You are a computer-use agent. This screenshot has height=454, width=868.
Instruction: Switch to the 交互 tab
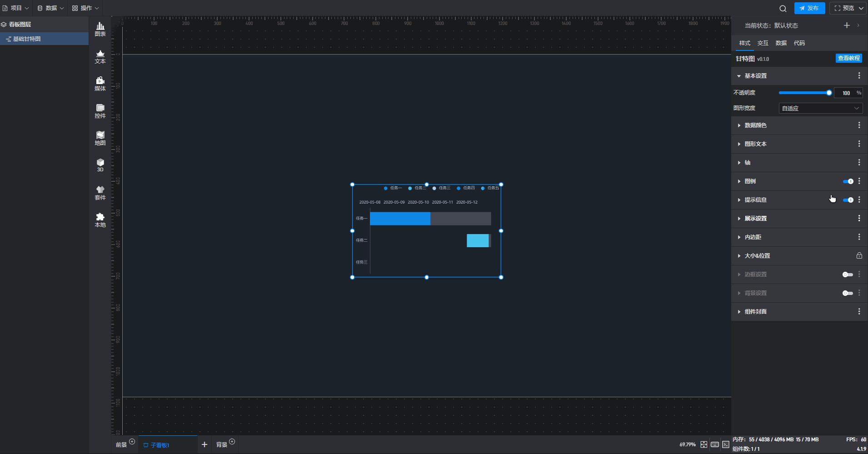[x=763, y=43]
